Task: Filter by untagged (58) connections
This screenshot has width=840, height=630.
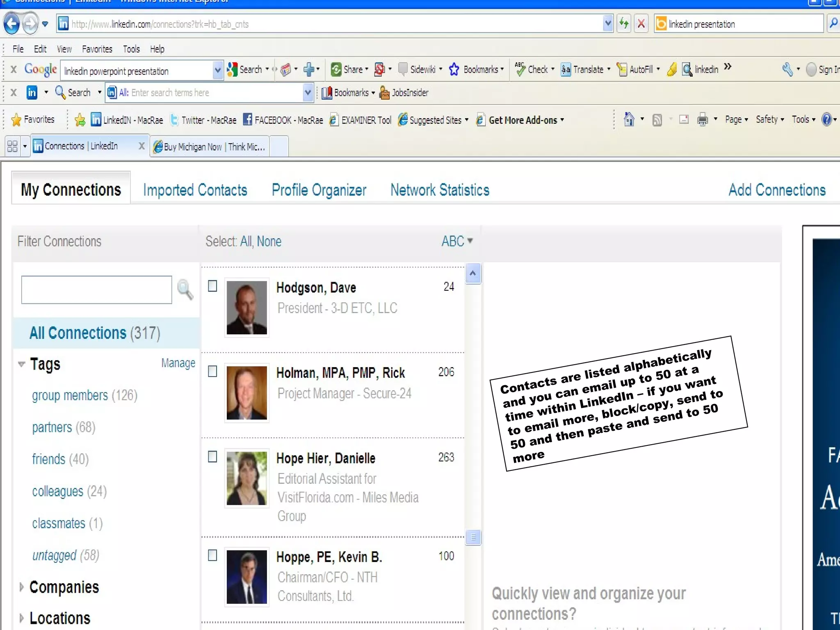Action: coord(66,555)
